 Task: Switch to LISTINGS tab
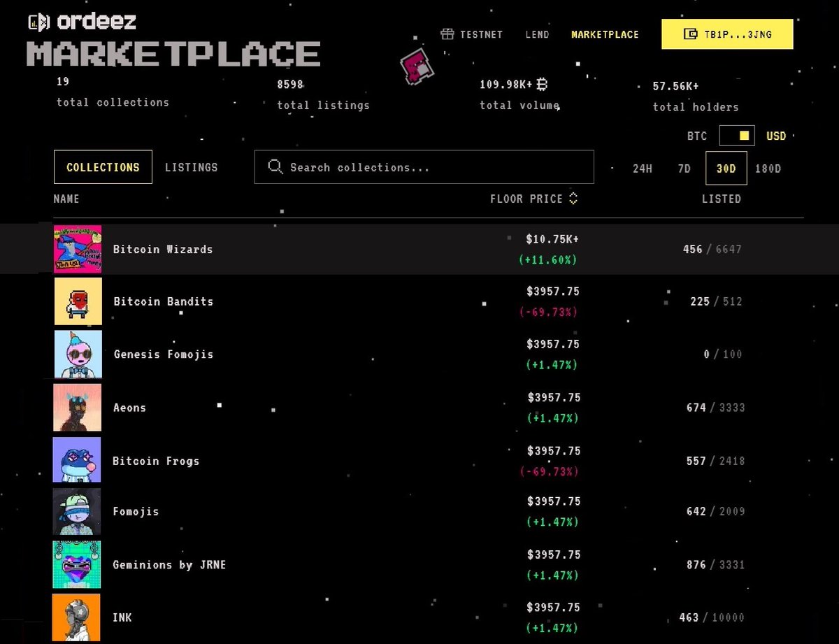pos(192,168)
